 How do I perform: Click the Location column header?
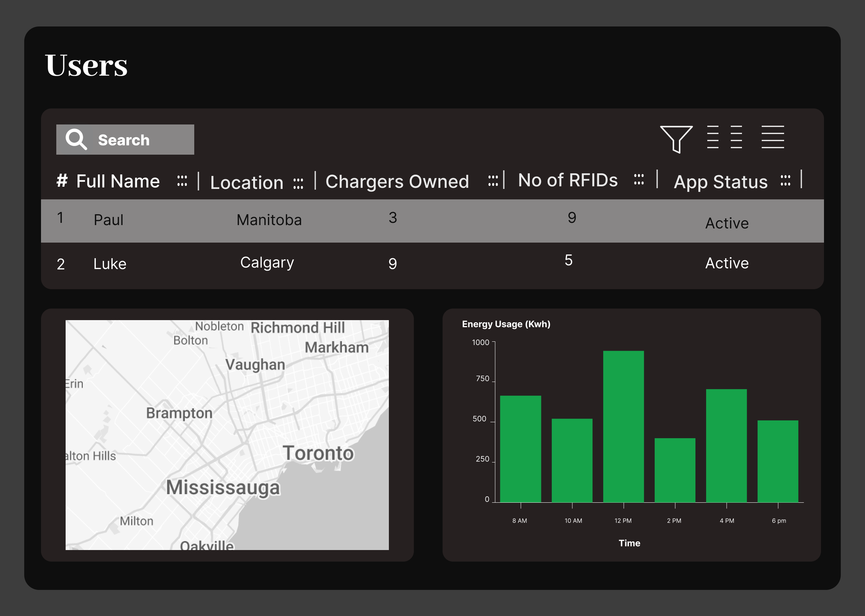[x=246, y=183]
